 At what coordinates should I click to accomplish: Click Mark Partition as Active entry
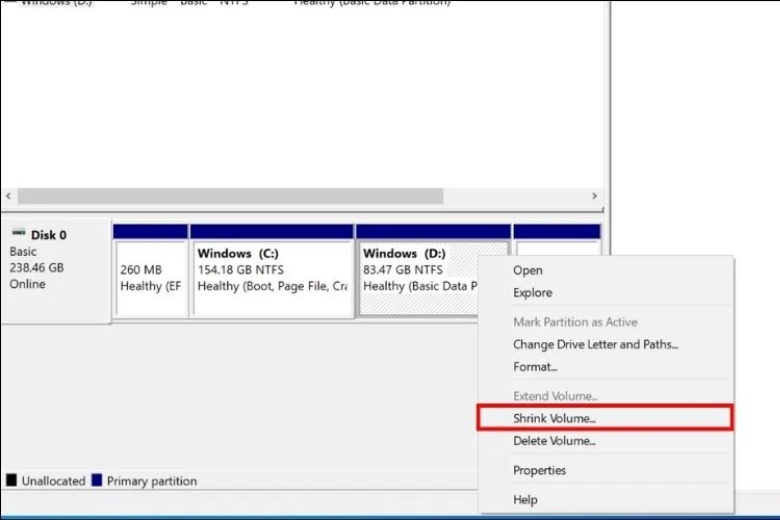575,322
